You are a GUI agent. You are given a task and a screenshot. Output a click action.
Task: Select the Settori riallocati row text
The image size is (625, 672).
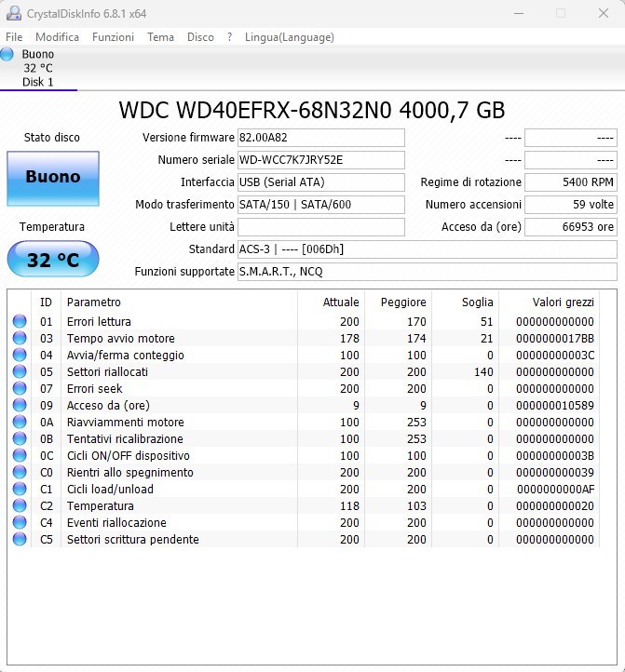point(107,371)
